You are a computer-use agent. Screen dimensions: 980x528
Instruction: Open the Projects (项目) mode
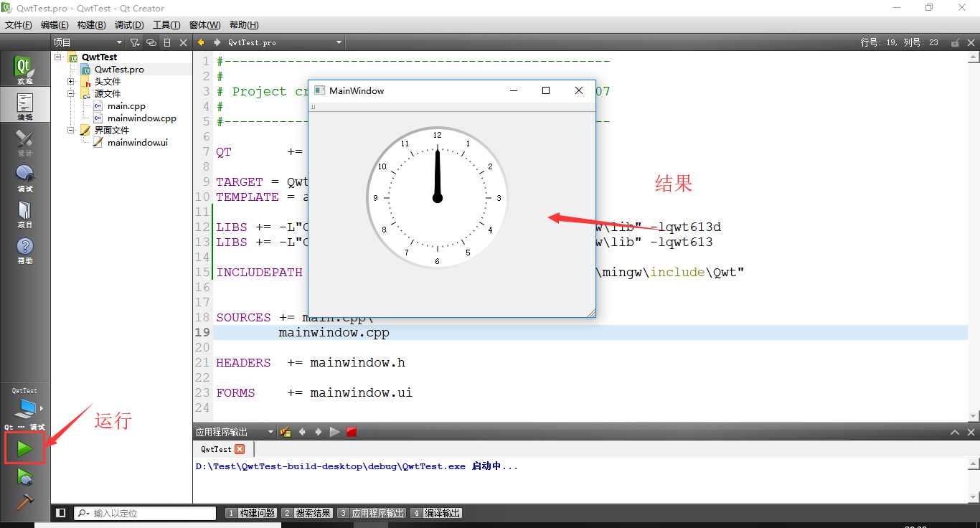24,214
